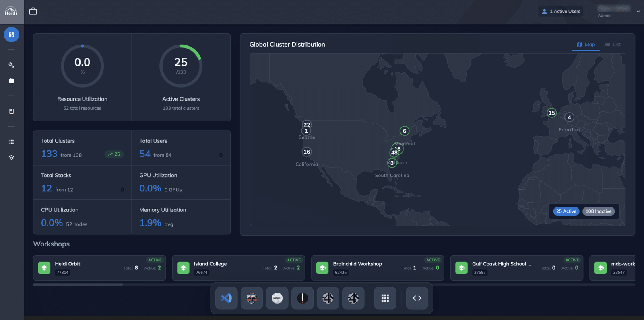Expand the Seattle cluster marker showing 22
This screenshot has height=320, width=644.
click(x=307, y=124)
